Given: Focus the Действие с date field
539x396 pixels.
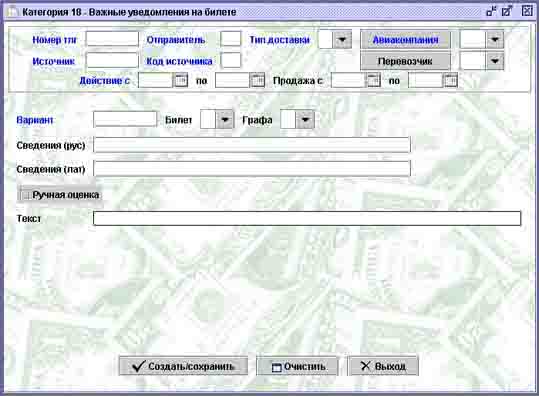Looking at the screenshot, I should pyautogui.click(x=156, y=80).
